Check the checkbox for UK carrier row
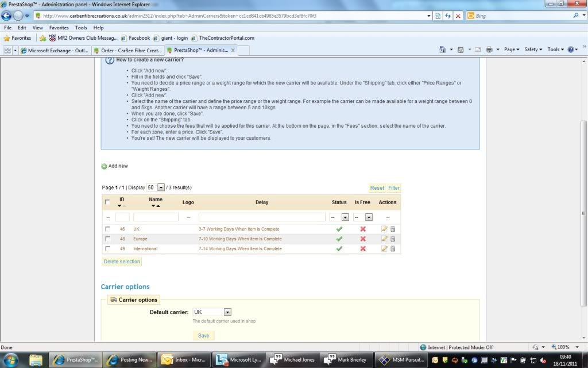The image size is (588, 368). 107,229
